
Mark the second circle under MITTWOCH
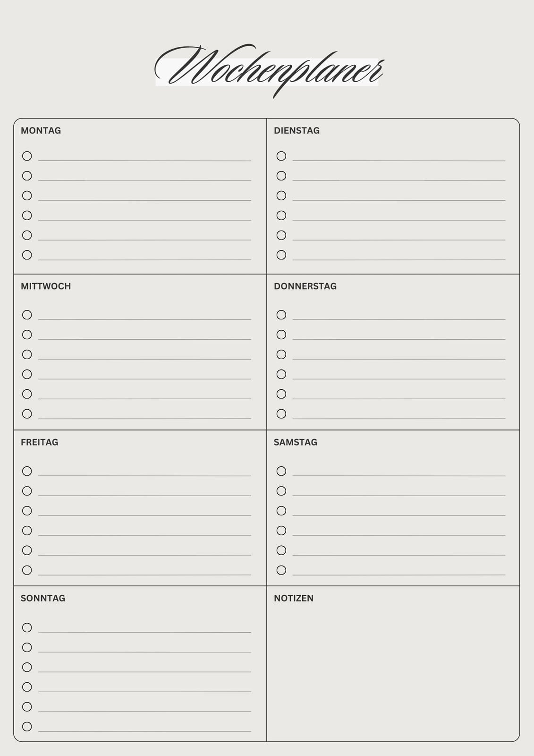pos(27,335)
